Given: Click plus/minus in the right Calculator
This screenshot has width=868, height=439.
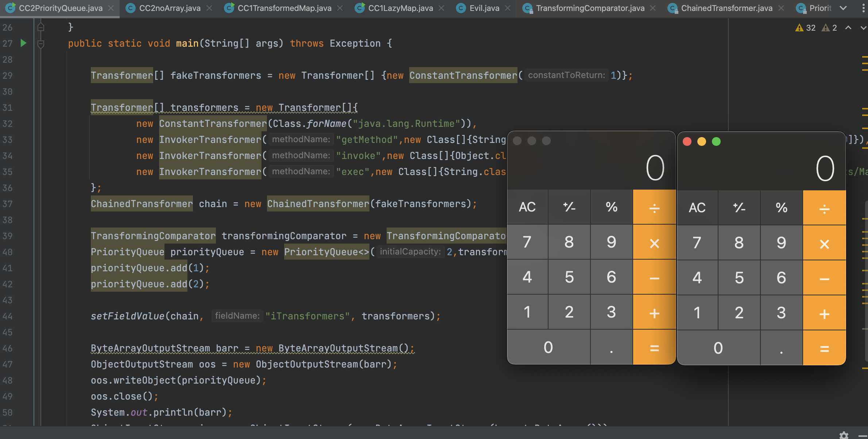Looking at the screenshot, I should 739,207.
